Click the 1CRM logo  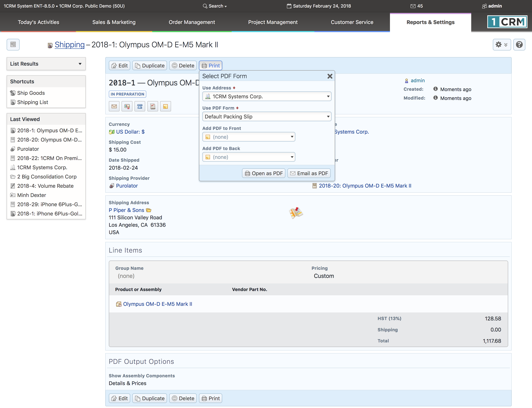(507, 22)
